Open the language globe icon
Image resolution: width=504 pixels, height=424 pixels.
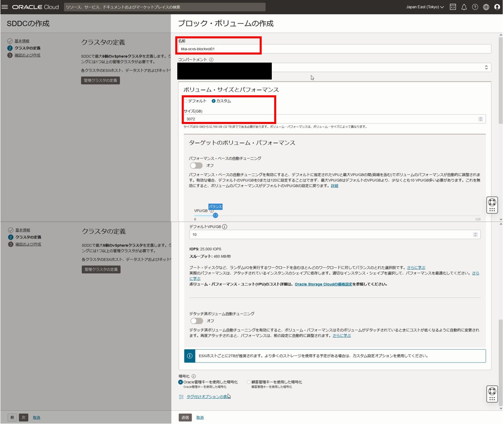tap(486, 7)
